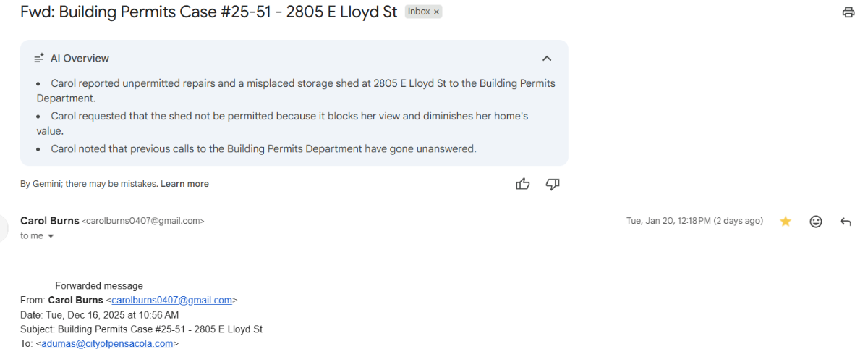The image size is (868, 357).
Task: Click the AI Overview title text
Action: tap(80, 59)
